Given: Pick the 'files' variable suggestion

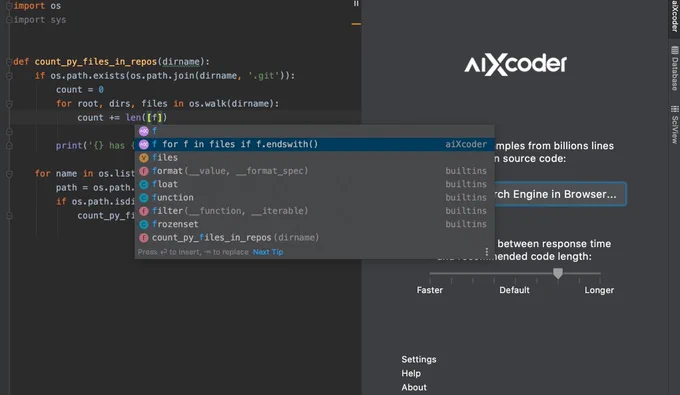Looking at the screenshot, I should (315, 157).
